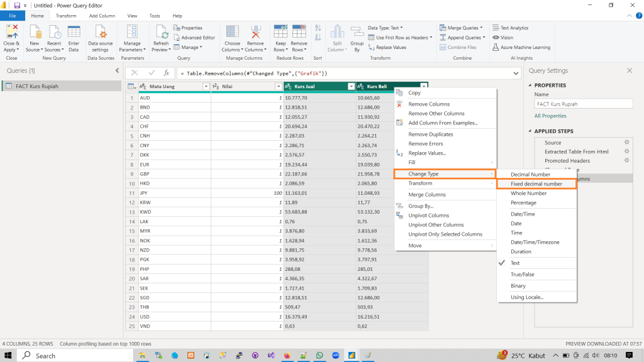Viewport: 644px width, 362px height.
Task: Switch to the Add Column tab
Action: coord(101,16)
